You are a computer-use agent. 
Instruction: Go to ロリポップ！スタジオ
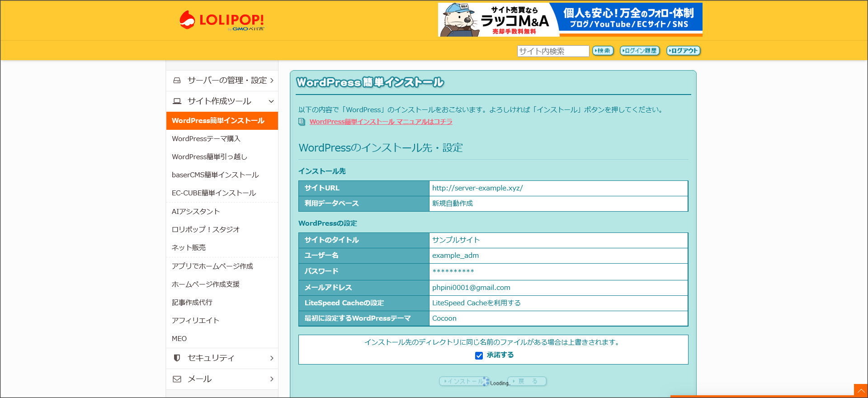(x=206, y=230)
